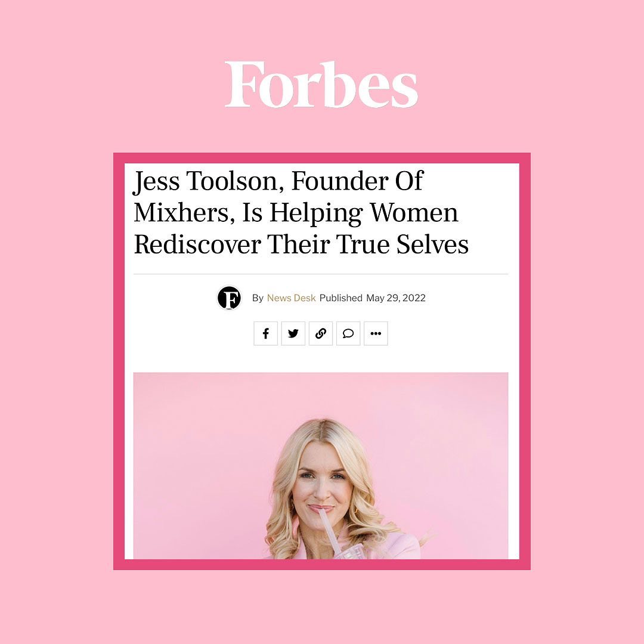Click the published date May 29, 2022

tap(396, 298)
